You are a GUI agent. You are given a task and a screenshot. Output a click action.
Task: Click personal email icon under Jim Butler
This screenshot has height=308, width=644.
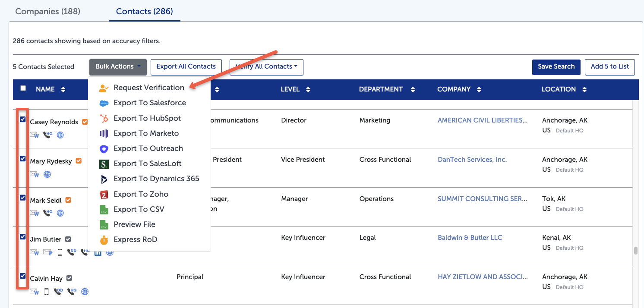[x=47, y=252]
